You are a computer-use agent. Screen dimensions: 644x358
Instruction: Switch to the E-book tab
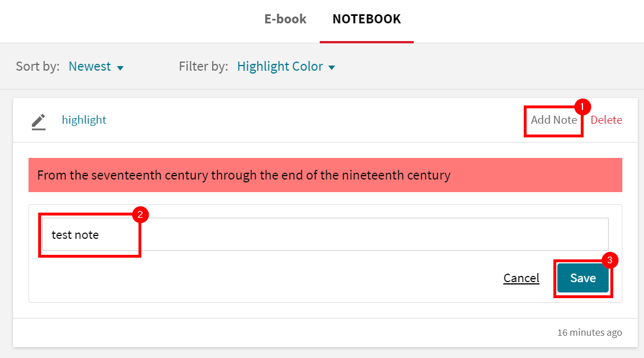(x=285, y=19)
